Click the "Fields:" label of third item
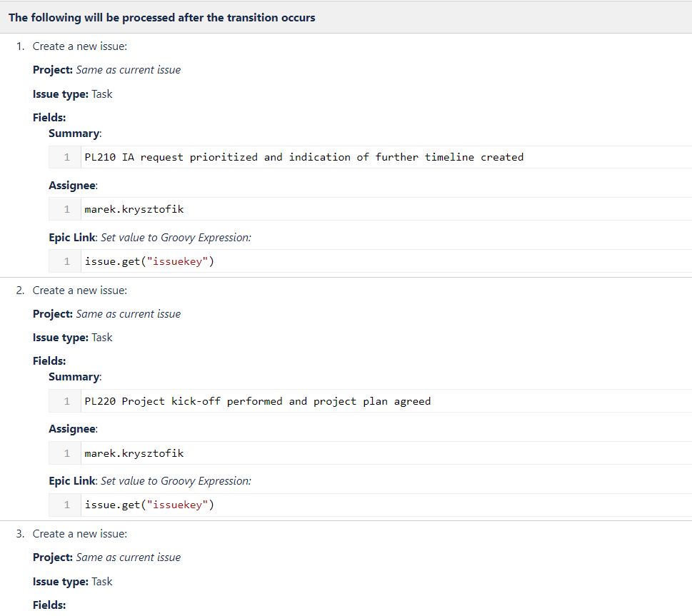The height and width of the screenshot is (616, 692). point(49,605)
